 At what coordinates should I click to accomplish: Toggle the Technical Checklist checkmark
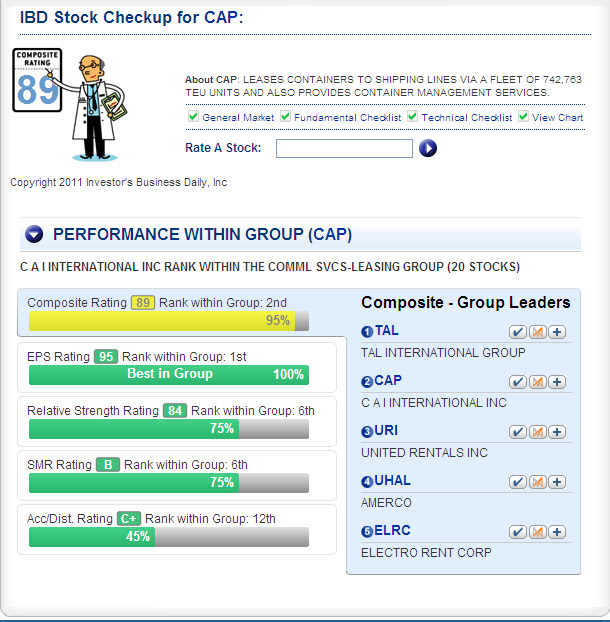pyautogui.click(x=412, y=116)
